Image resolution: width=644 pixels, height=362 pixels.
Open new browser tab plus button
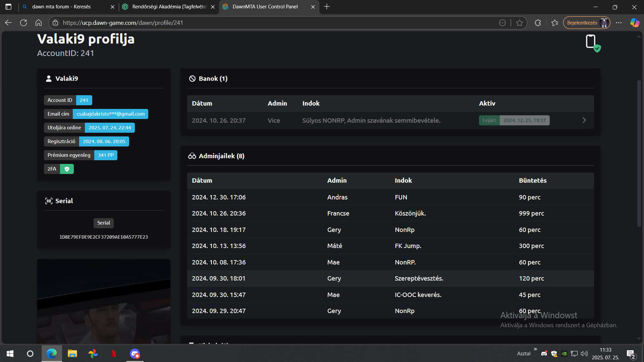coord(327,7)
